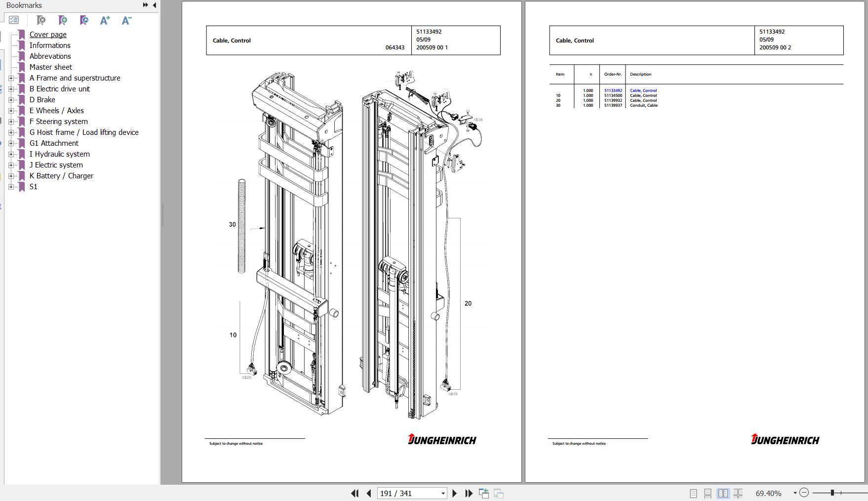868x501 pixels.
Task: Select the J Electric system bookmark
Action: [x=56, y=165]
